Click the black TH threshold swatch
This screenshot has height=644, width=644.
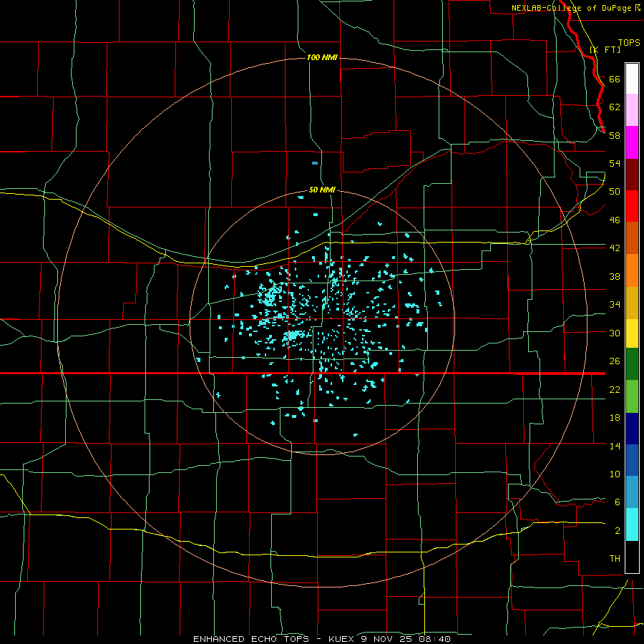pos(632,557)
